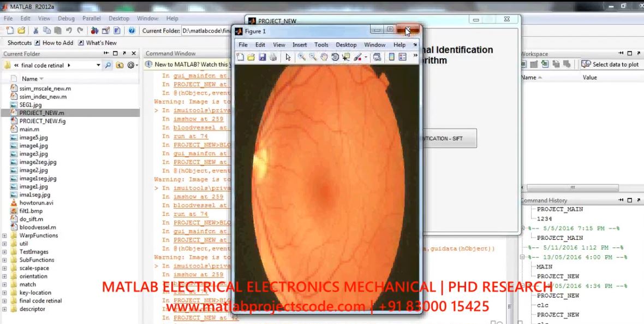The image size is (644, 324).
Task: Click the Undo arrow in the MATLAB toolbar
Action: [x=69, y=31]
